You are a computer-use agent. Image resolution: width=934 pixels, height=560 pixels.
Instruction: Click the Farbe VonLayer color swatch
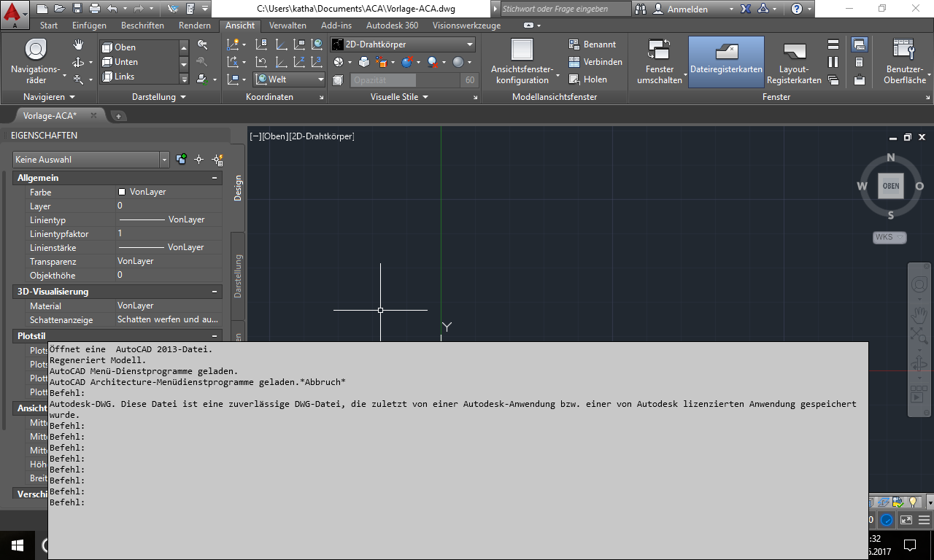pos(122,192)
